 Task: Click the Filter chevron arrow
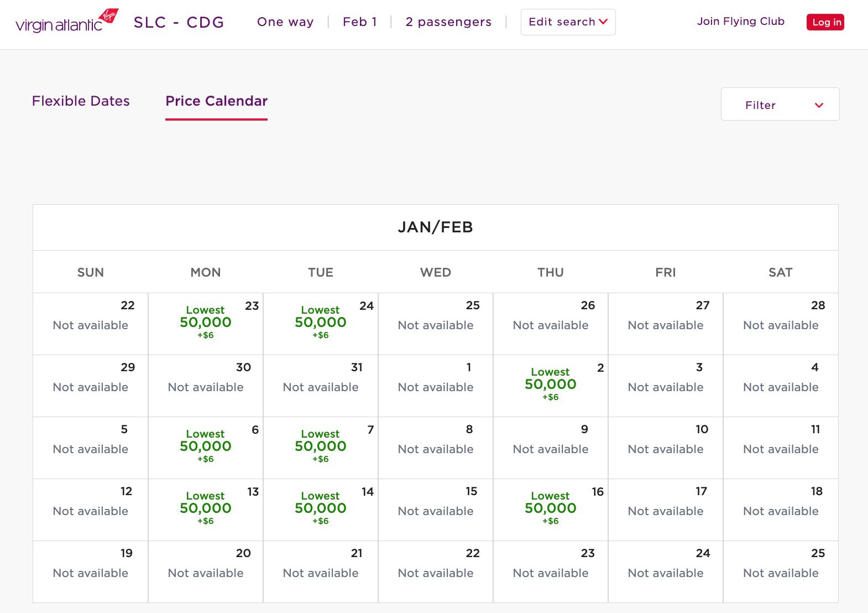pyautogui.click(x=819, y=105)
